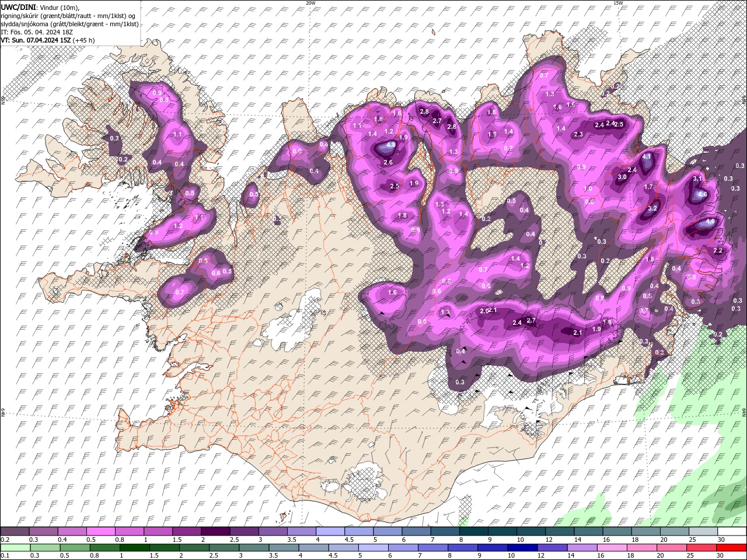Screen dimensions: 747x560
Task: Click the 1.0 precipitation value on the map
Action: point(588,189)
